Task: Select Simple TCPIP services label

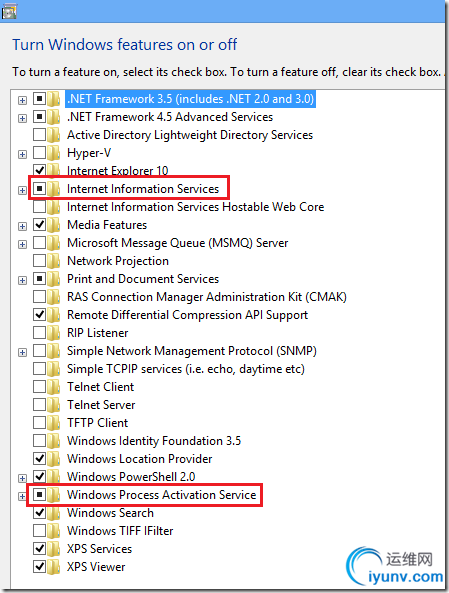Action: pyautogui.click(x=186, y=369)
